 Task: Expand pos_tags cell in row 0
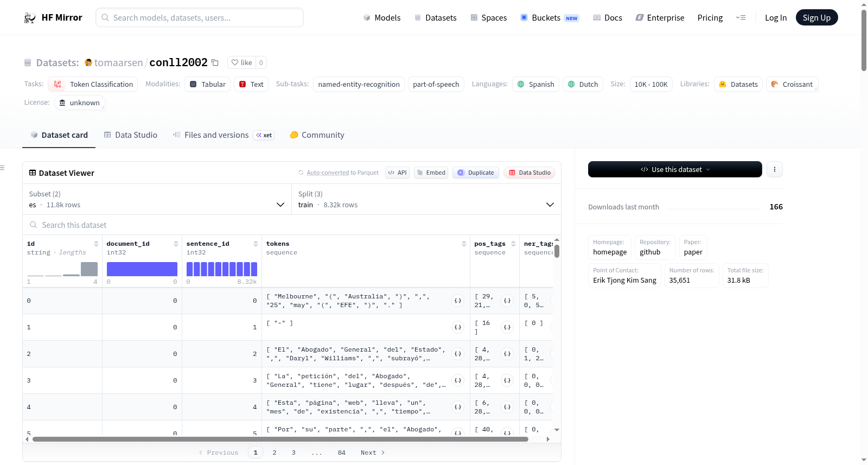(507, 301)
